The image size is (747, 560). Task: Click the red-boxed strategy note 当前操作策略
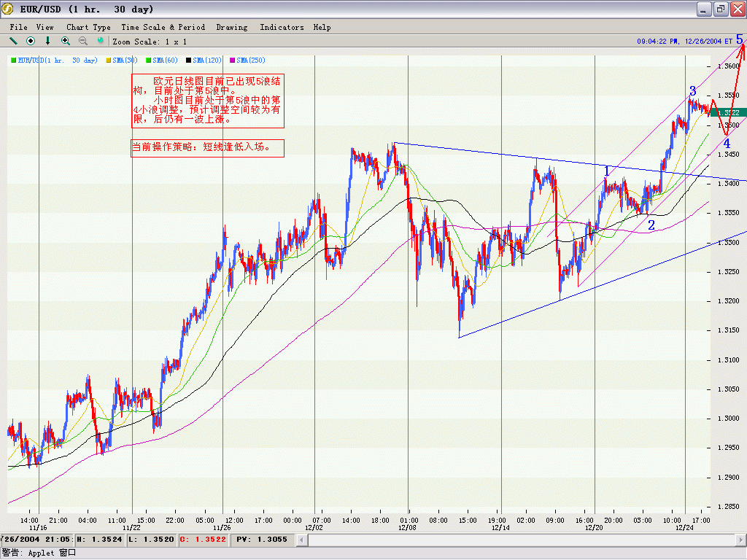208,147
